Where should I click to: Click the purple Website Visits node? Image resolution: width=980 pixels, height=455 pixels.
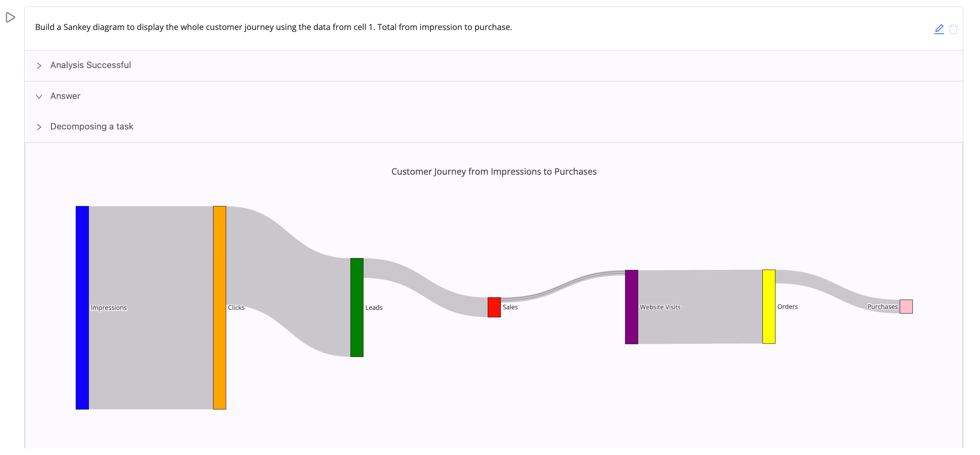pyautogui.click(x=631, y=307)
